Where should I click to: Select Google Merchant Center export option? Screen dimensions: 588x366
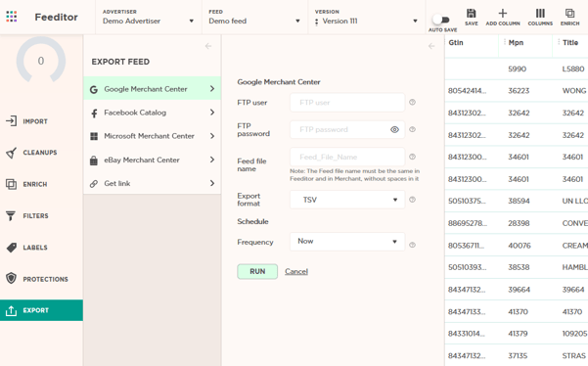point(152,89)
